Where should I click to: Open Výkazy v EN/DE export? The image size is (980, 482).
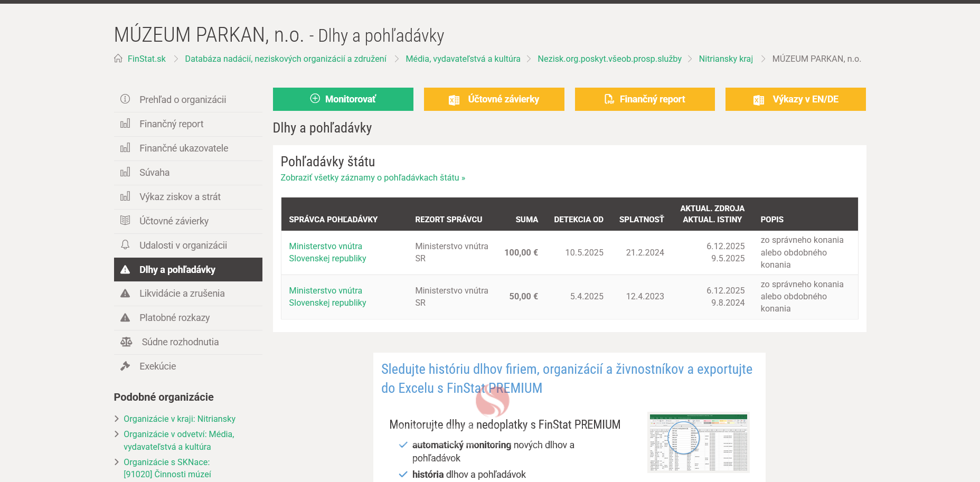pyautogui.click(x=795, y=99)
